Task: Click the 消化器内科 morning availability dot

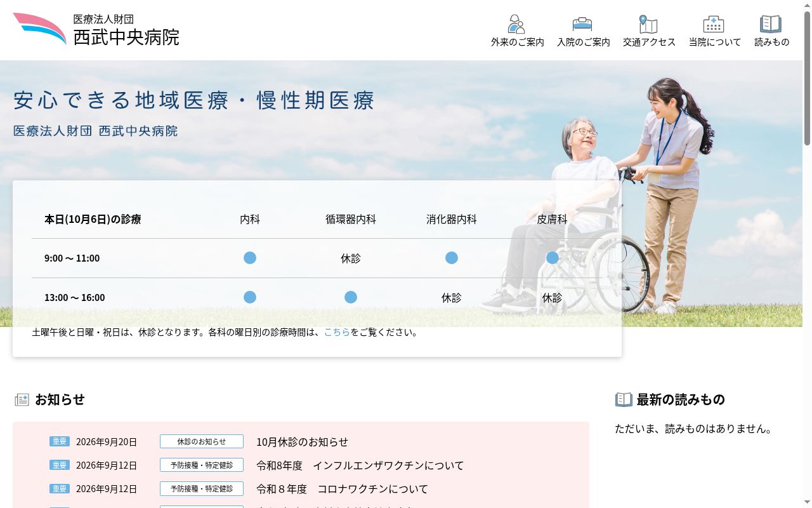Action: 452,258
